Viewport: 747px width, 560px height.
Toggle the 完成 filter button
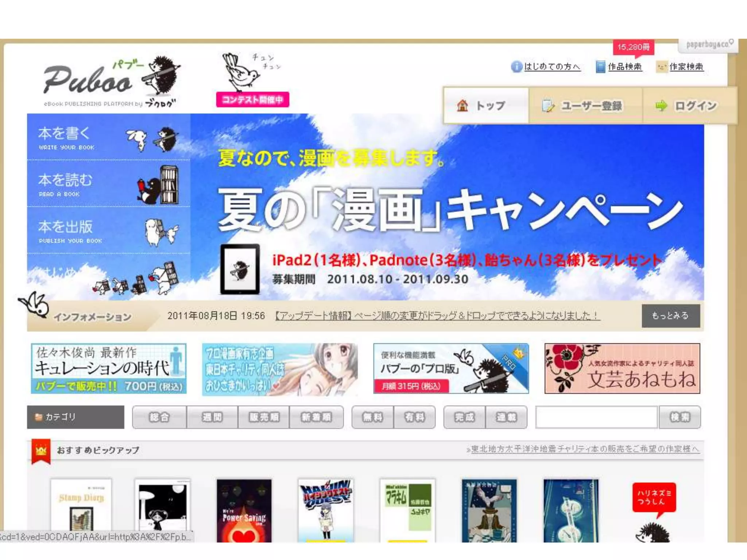464,417
